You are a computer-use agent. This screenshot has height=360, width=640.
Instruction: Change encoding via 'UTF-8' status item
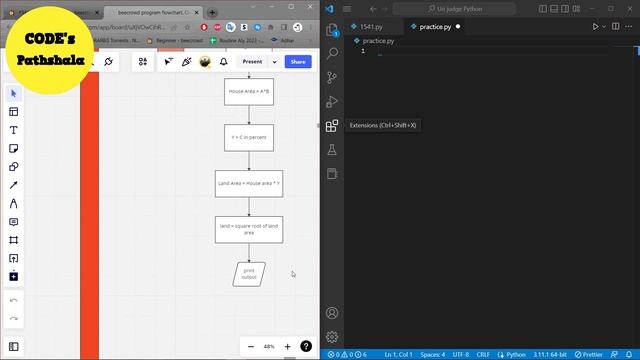[x=461, y=355]
